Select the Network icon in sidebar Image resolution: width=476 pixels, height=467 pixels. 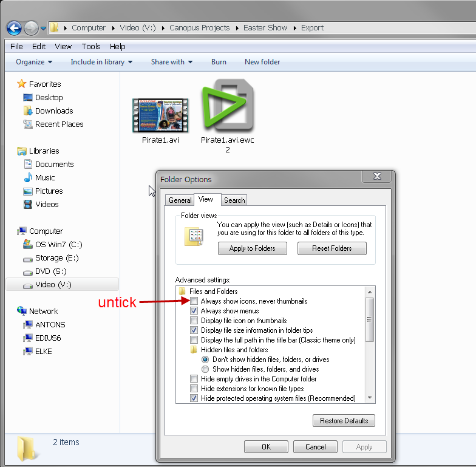pyautogui.click(x=22, y=311)
